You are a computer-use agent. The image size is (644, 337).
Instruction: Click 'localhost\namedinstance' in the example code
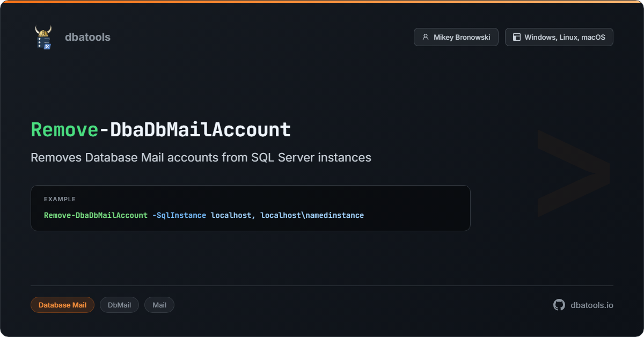pos(312,215)
